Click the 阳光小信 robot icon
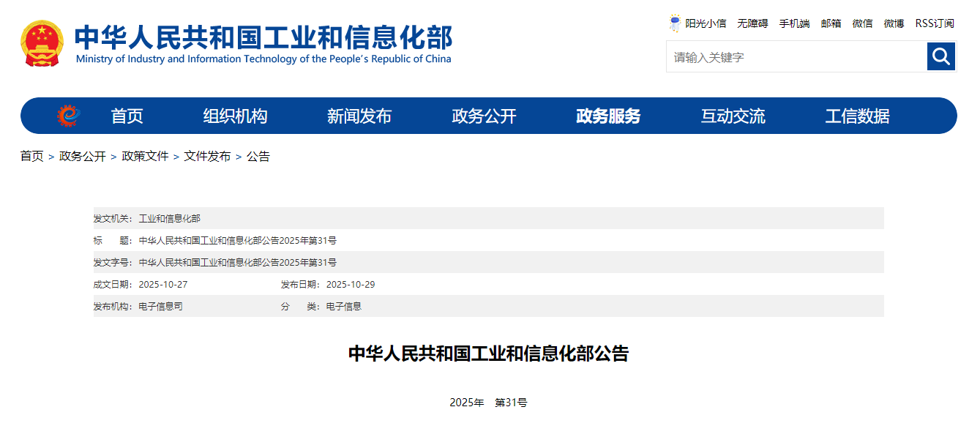This screenshot has height=426, width=980. [673, 23]
